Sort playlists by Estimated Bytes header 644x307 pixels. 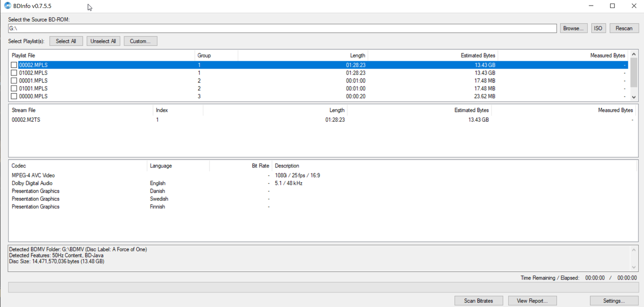click(433, 55)
